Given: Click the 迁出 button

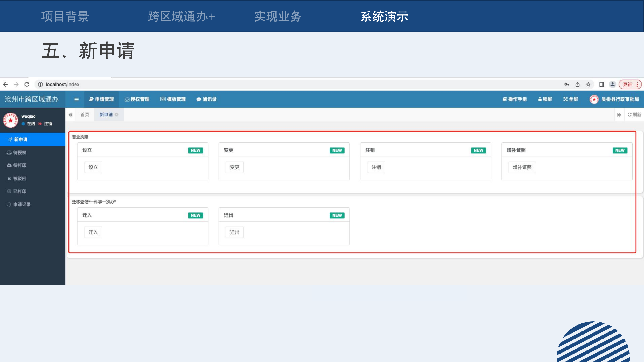Looking at the screenshot, I should point(235,232).
